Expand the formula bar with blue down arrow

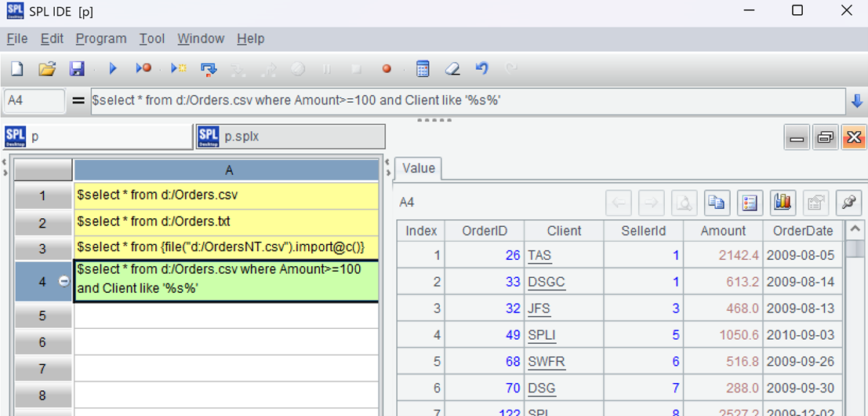coord(856,101)
